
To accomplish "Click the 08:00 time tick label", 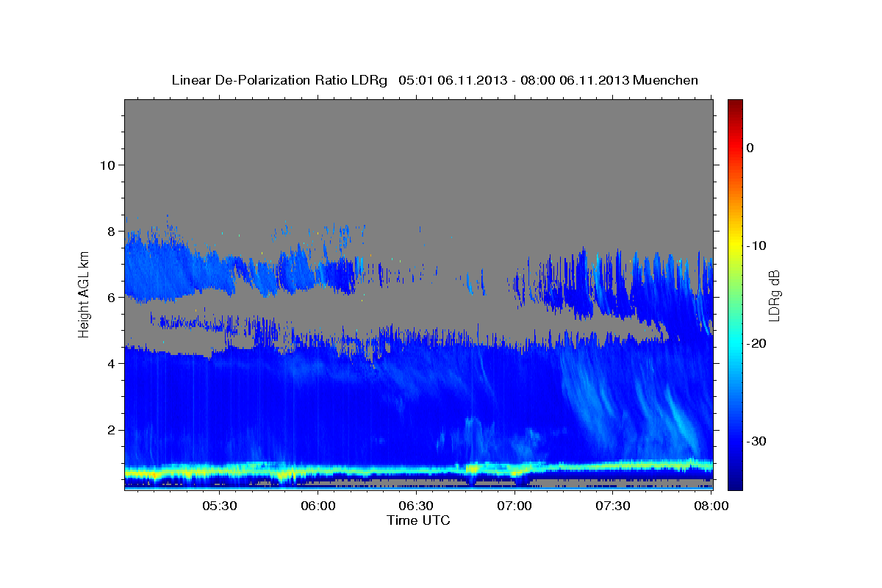I will [x=711, y=506].
